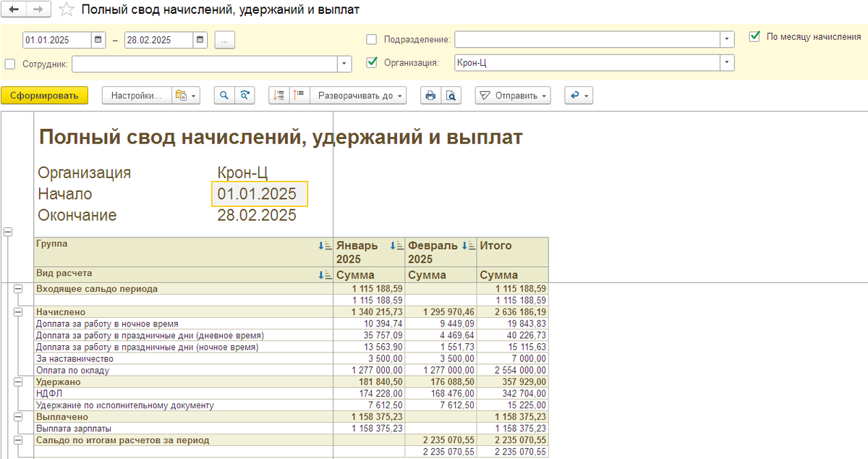Click the Организация field with Крон-Ц
868x459 pixels.
pyautogui.click(x=587, y=63)
